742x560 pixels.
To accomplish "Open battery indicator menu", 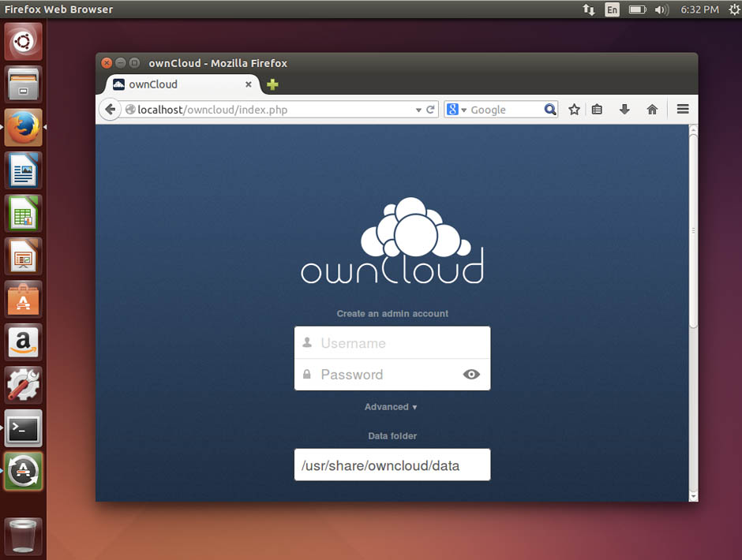I will coord(637,9).
